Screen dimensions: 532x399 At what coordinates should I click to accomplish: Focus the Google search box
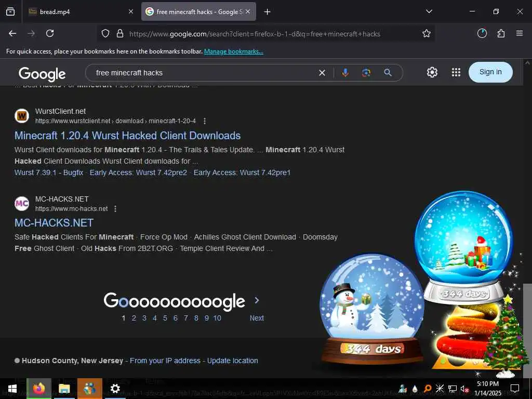[x=204, y=73]
